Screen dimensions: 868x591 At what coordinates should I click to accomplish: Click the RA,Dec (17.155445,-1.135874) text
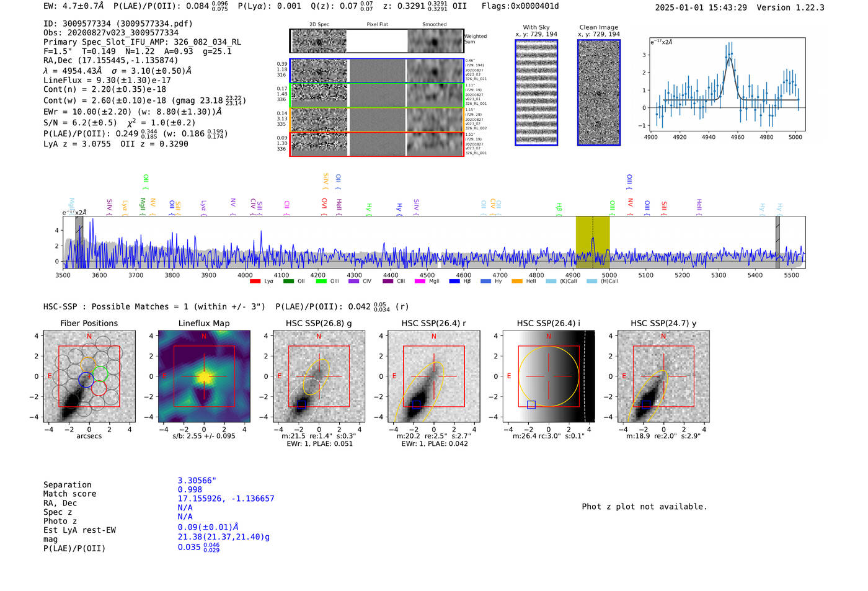click(x=110, y=60)
